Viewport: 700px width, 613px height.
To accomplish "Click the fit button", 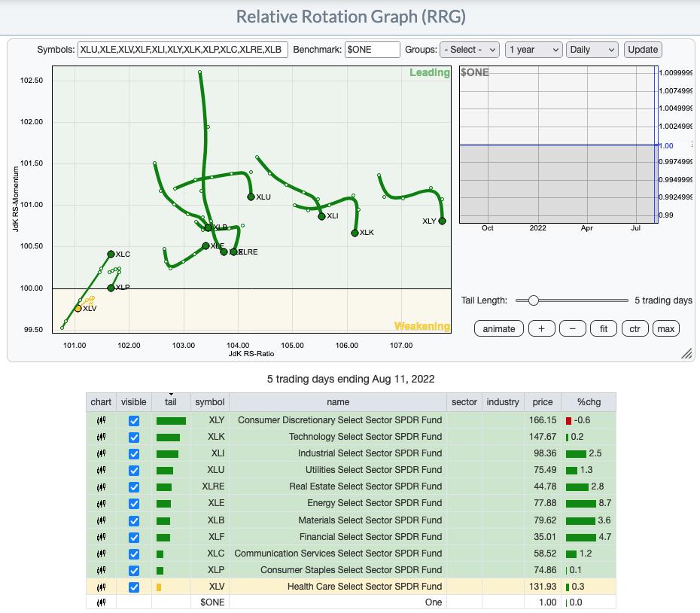I will click(x=604, y=329).
